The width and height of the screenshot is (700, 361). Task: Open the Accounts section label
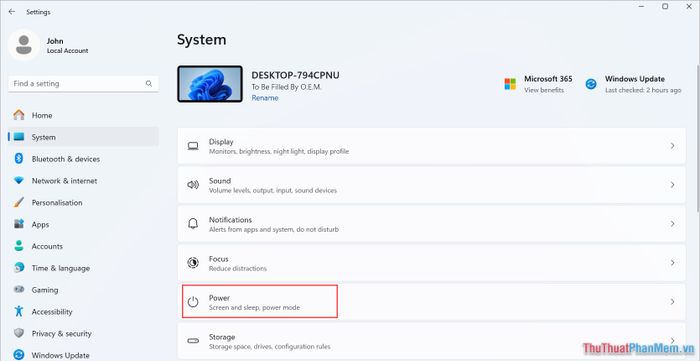[47, 246]
